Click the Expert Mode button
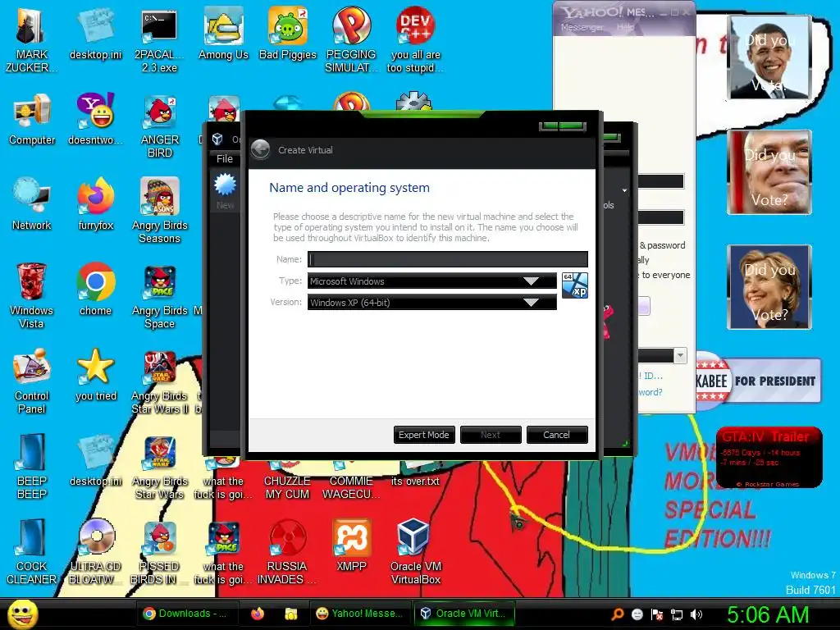Screen dimensions: 840x630 424,435
